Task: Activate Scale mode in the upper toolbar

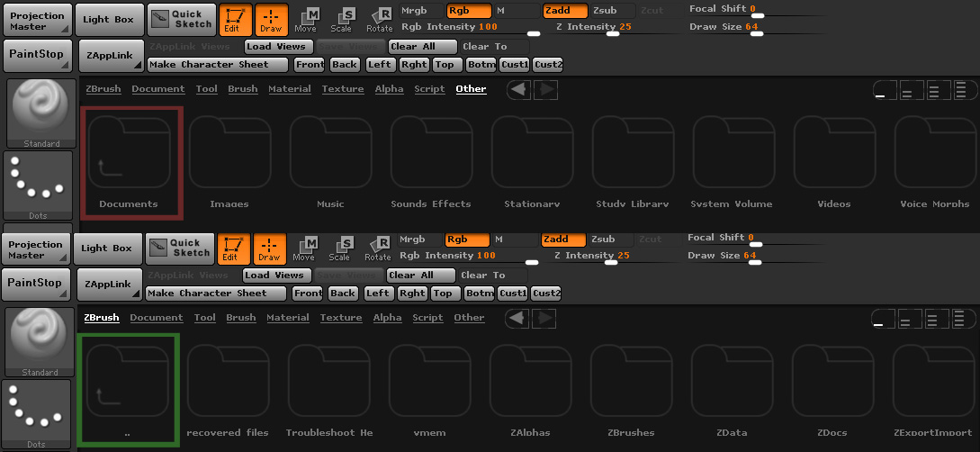Action: (x=341, y=20)
